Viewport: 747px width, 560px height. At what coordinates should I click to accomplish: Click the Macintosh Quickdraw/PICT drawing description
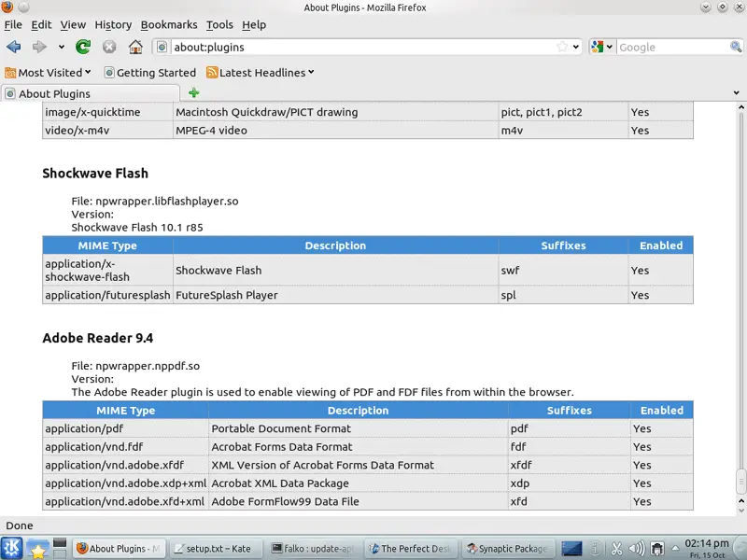(267, 112)
